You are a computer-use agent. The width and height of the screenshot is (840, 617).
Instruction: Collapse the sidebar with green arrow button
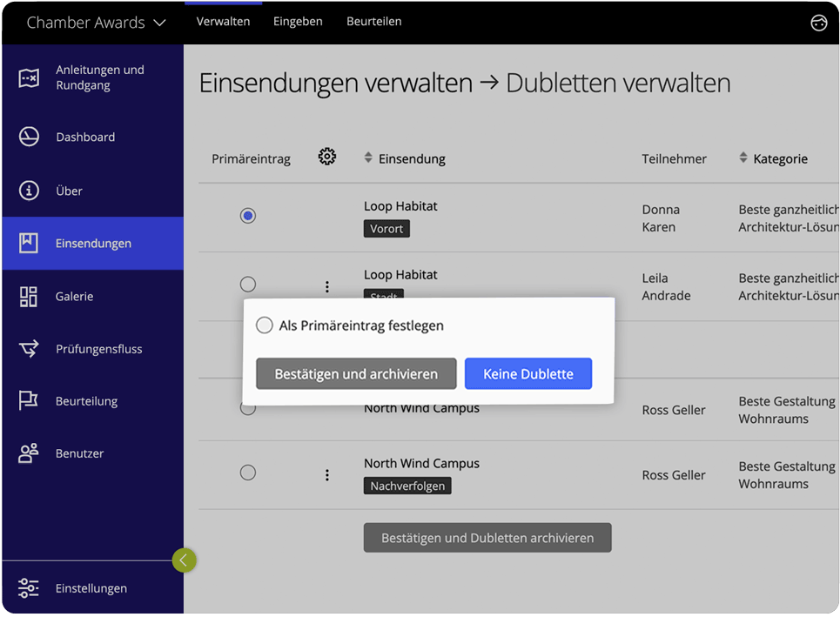point(184,560)
